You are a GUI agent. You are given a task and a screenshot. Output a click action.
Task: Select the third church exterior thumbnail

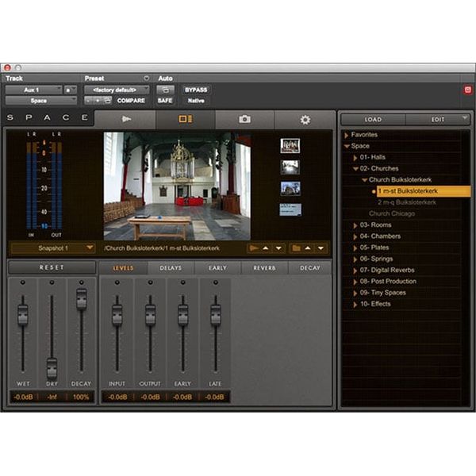[290, 189]
